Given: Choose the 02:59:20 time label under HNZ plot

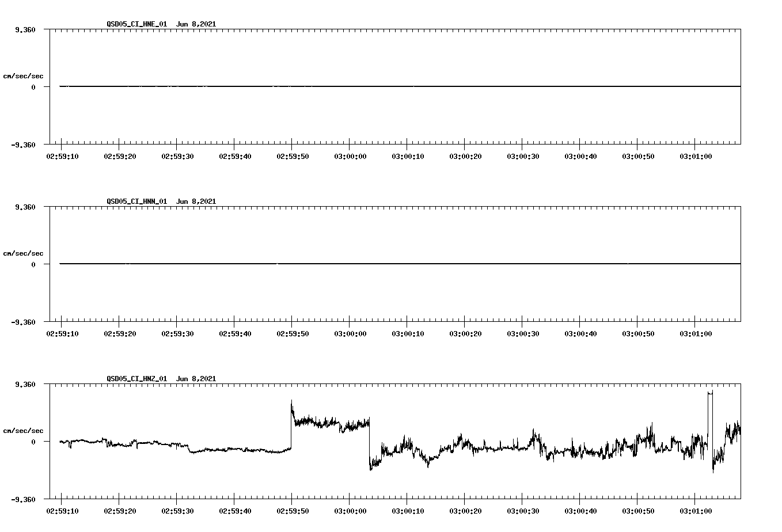Looking at the screenshot, I should [120, 511].
